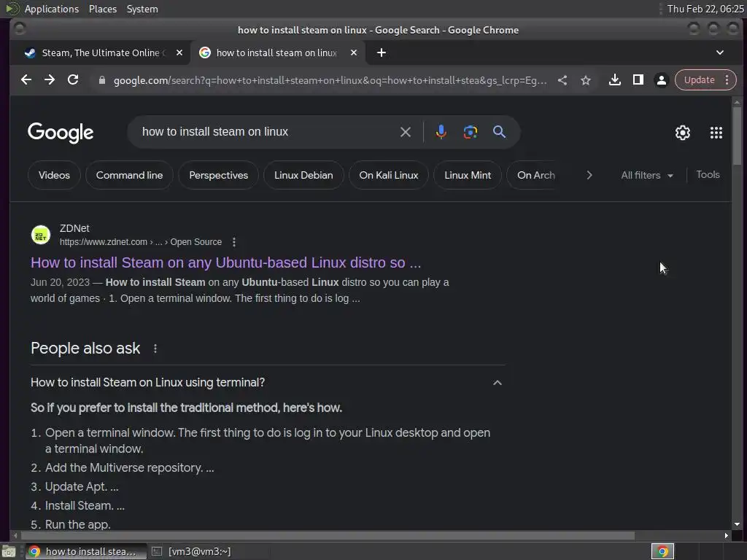The image size is (747, 560).
Task: Open the Google apps grid
Action: [716, 133]
